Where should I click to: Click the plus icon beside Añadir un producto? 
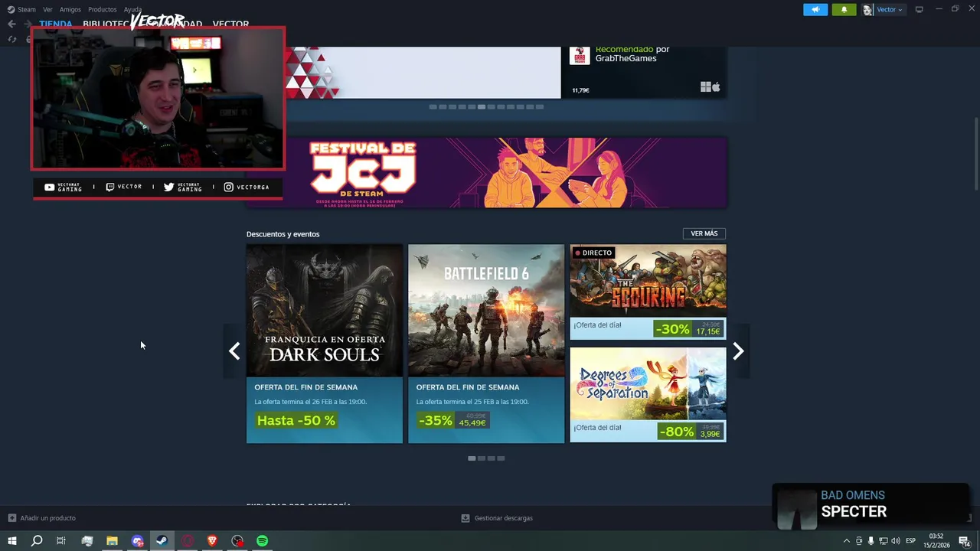coord(11,518)
